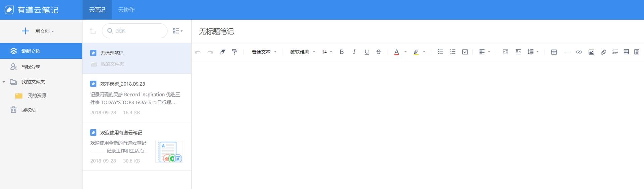This screenshot has width=644, height=189.
Task: Click the plus icon for new document
Action: click(x=25, y=31)
